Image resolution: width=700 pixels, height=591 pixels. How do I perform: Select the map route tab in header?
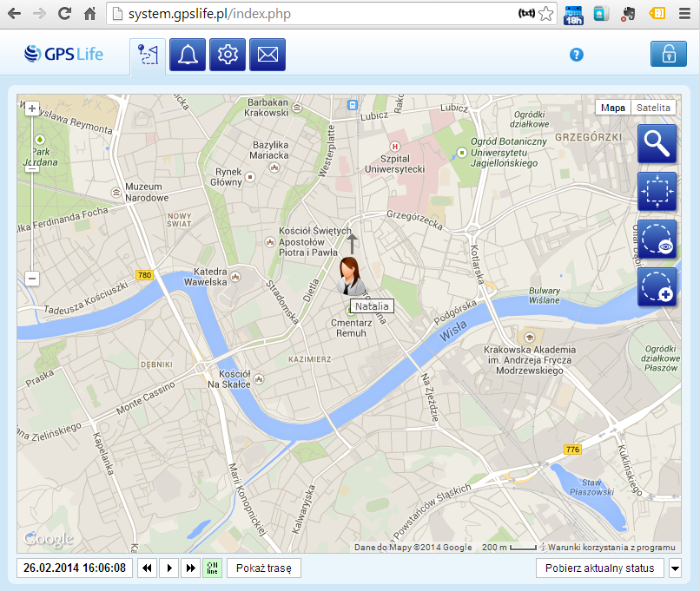148,56
